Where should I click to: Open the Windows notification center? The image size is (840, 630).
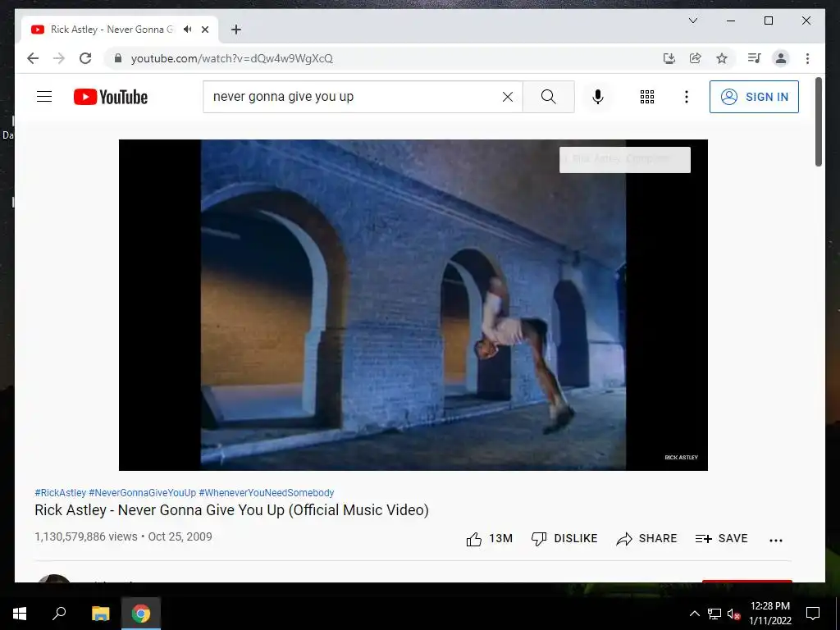(x=813, y=614)
